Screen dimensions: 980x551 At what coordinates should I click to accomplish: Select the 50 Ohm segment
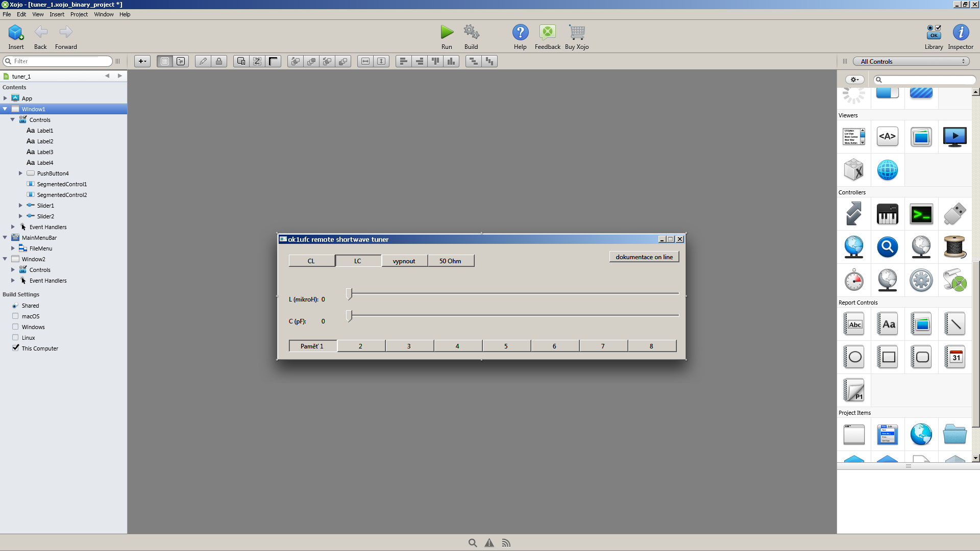coord(450,261)
